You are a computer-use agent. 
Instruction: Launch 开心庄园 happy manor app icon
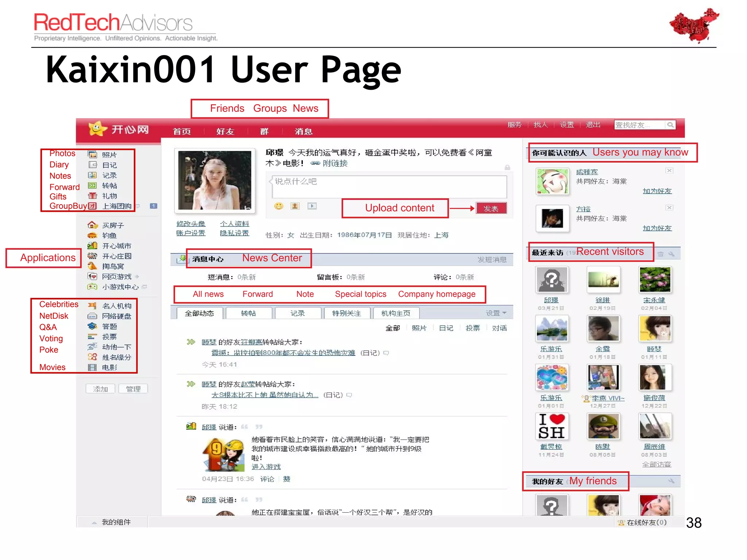tap(92, 256)
